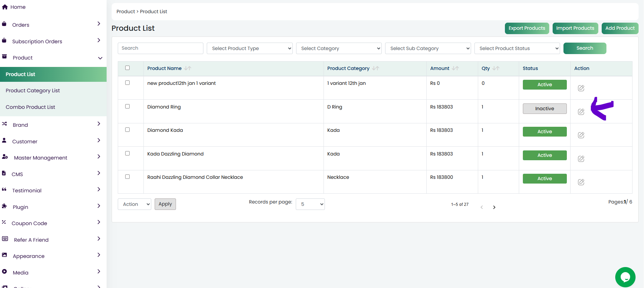Edit the 'new product12th jan 1 variant' row
The height and width of the screenshot is (288, 644).
tap(581, 88)
